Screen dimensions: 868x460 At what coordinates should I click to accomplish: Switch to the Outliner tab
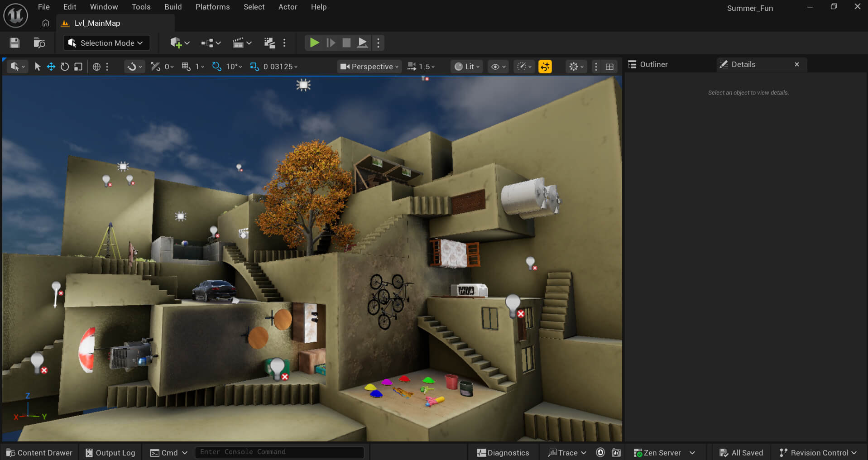click(648, 64)
